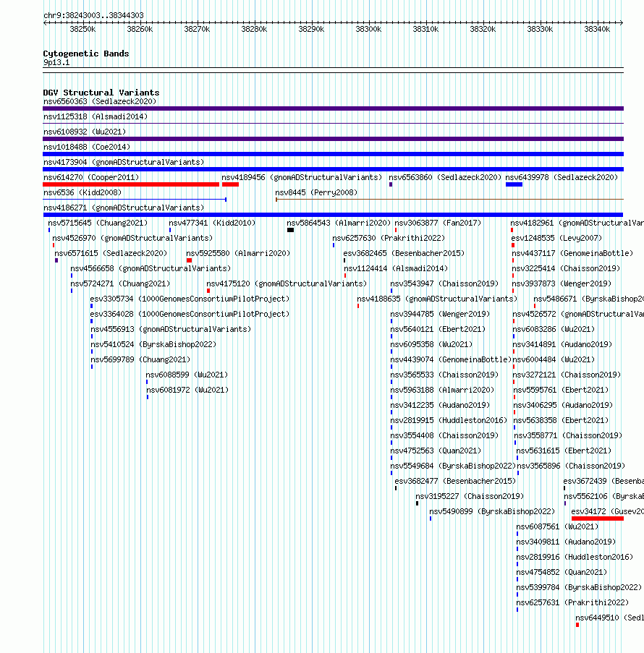Click nsv1018488 (Coe2014) variant label
The image size is (644, 653).
87,147
